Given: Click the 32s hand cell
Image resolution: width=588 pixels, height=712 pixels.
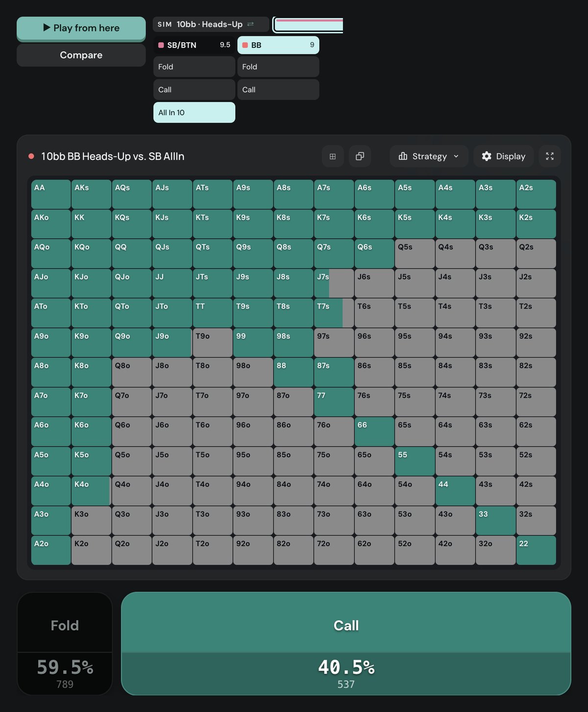Looking at the screenshot, I should point(536,520).
